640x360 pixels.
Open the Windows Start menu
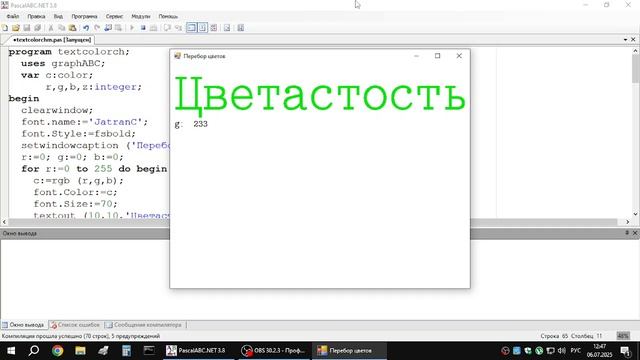pos(11,351)
